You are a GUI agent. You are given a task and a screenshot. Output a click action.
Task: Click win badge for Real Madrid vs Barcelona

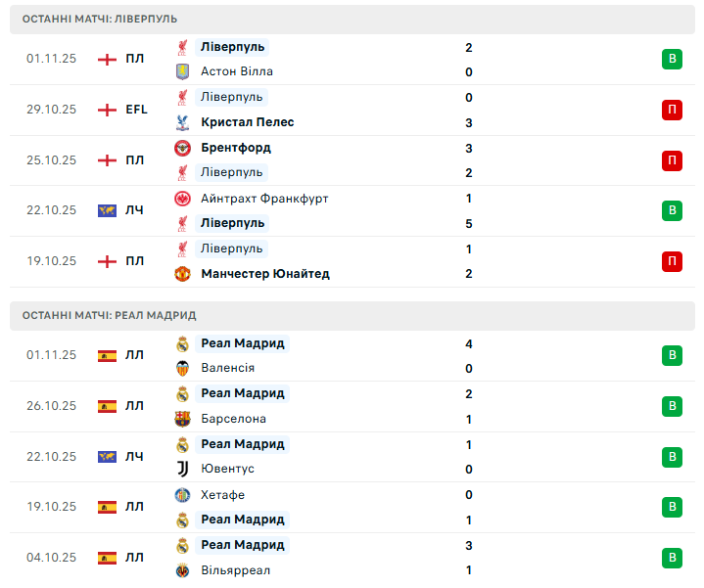click(x=672, y=406)
